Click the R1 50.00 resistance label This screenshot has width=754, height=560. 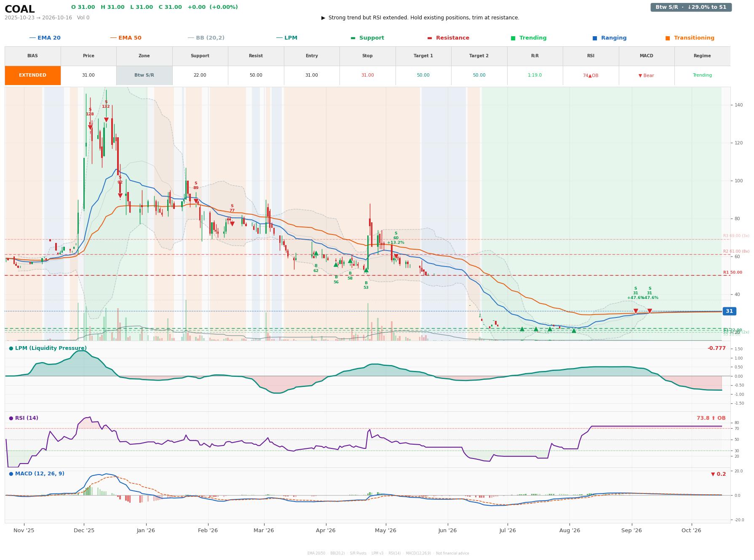pyautogui.click(x=733, y=272)
